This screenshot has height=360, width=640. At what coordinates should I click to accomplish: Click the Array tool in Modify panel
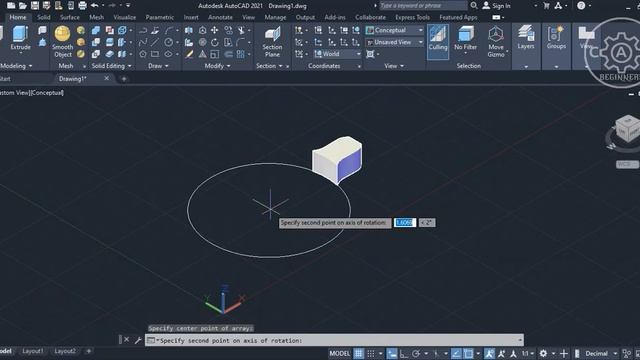tap(240, 54)
